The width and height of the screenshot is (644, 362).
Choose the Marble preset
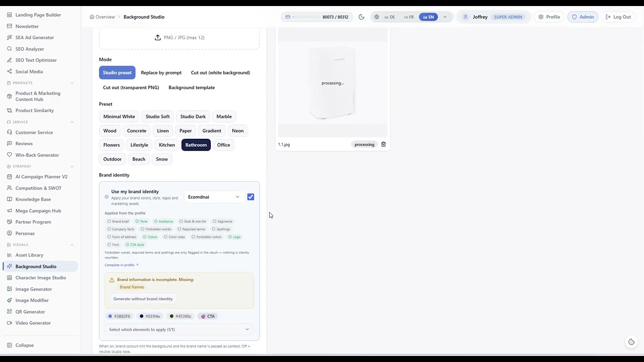pos(224,116)
